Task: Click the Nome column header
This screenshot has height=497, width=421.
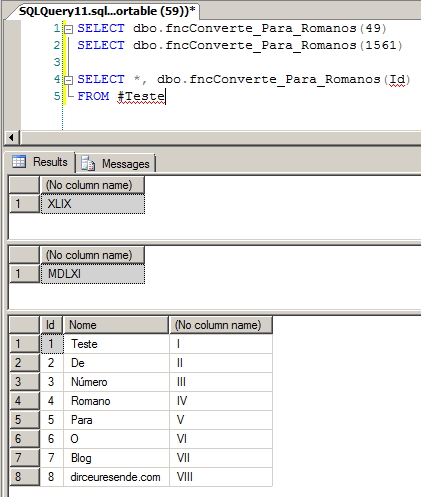Action: point(116,325)
